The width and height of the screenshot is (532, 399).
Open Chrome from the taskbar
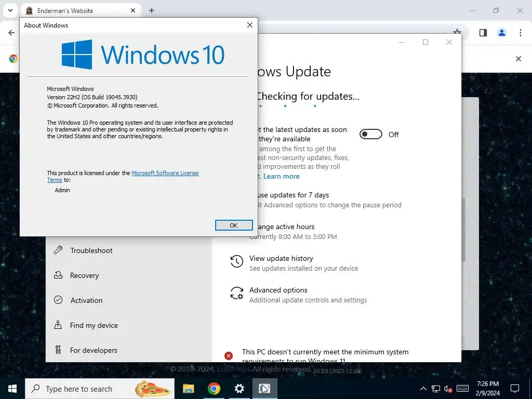(214, 389)
